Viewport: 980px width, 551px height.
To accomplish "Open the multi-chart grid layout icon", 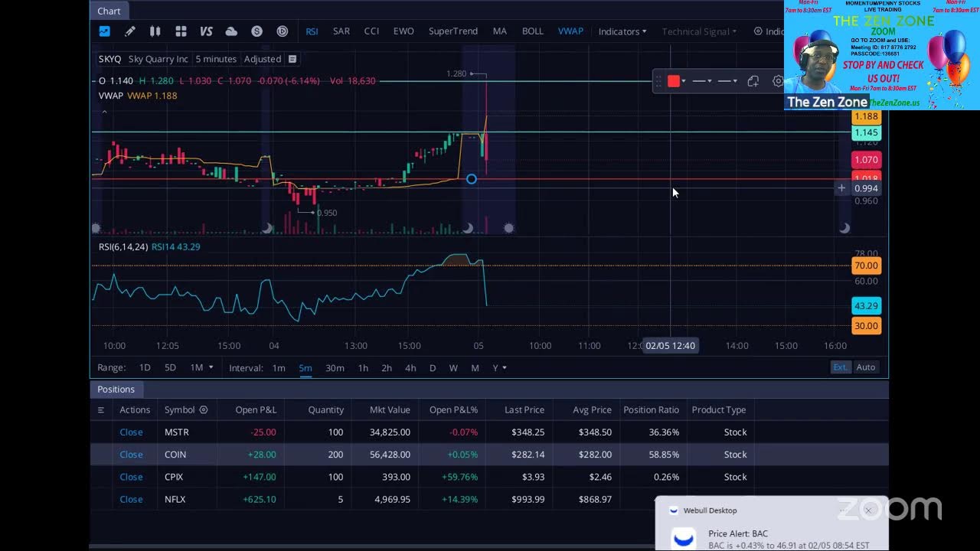I will coord(181,31).
